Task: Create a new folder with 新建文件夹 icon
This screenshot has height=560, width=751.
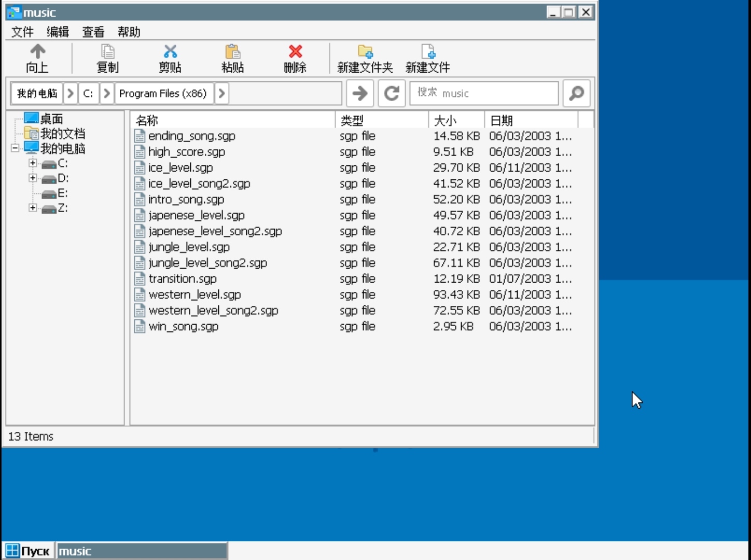Action: pyautogui.click(x=365, y=51)
